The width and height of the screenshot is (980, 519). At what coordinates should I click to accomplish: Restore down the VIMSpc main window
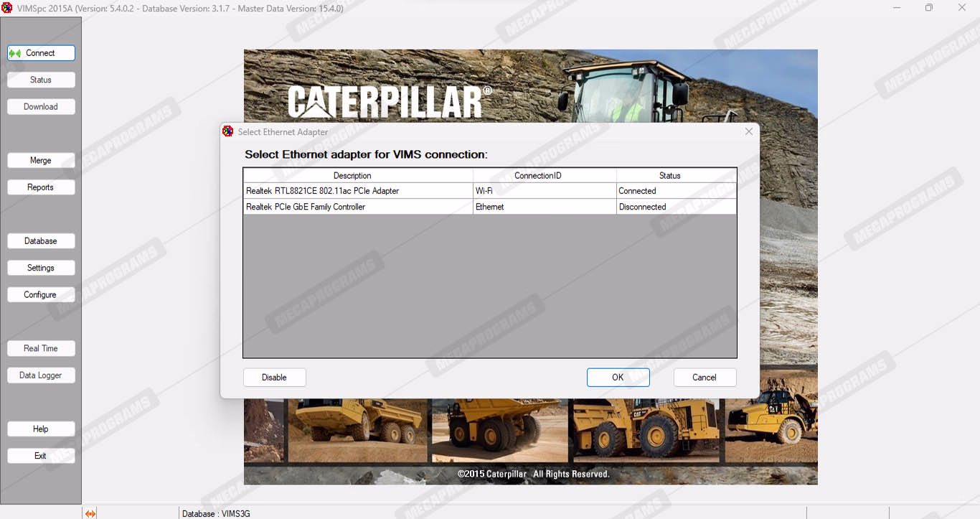[929, 8]
